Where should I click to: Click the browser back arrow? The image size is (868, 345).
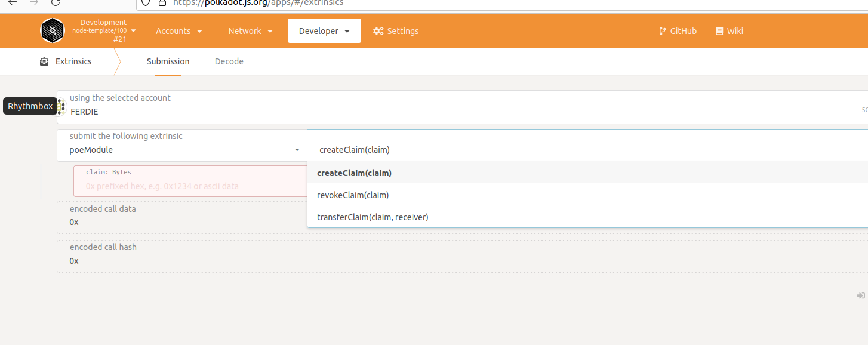[12, 2]
